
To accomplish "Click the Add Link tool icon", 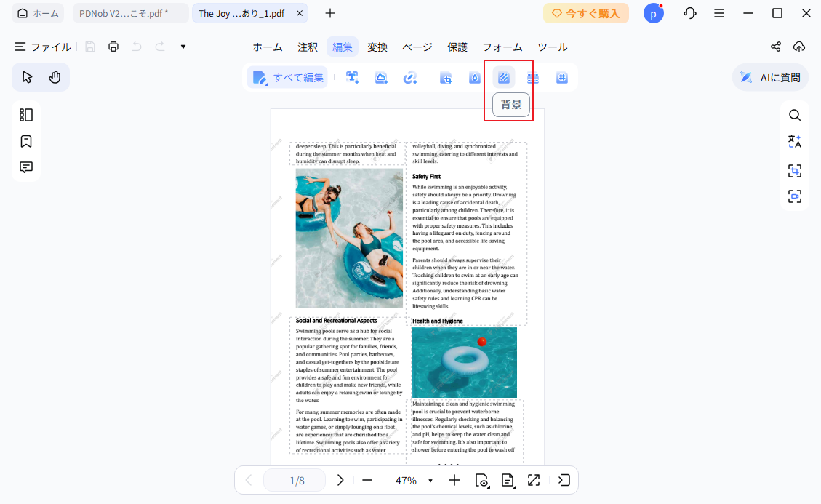I will tap(409, 78).
